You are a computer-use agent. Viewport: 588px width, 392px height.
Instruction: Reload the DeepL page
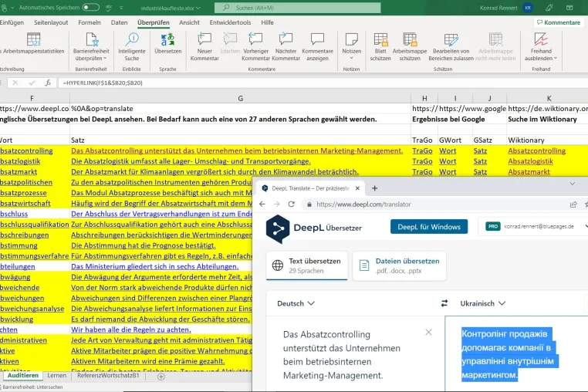(292, 204)
